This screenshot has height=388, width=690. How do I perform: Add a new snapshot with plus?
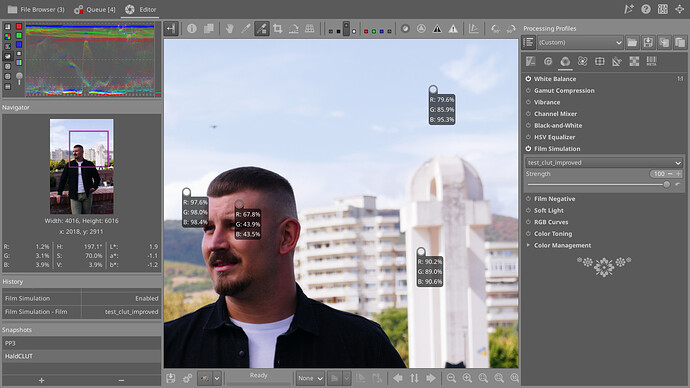pyautogui.click(x=41, y=380)
